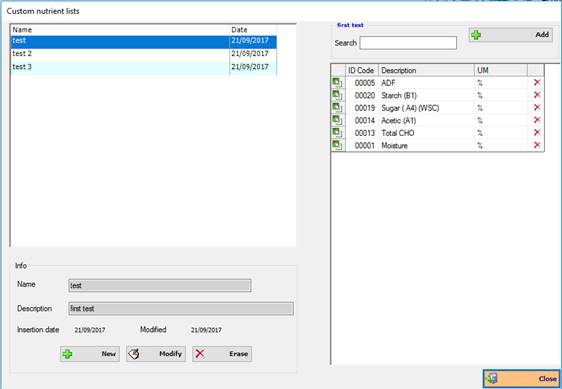Select the list row named test
Viewport: 562px width, 389px height.
pyautogui.click(x=143, y=42)
